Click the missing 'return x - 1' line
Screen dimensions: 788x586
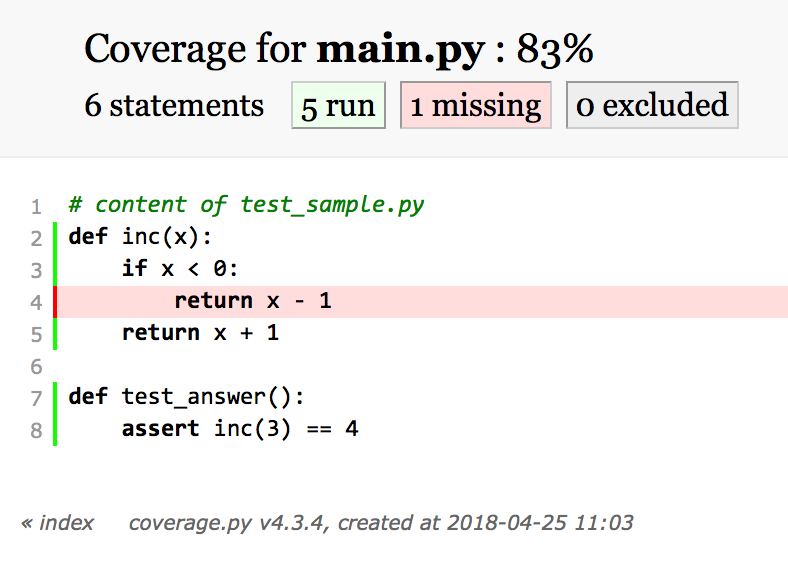point(253,301)
